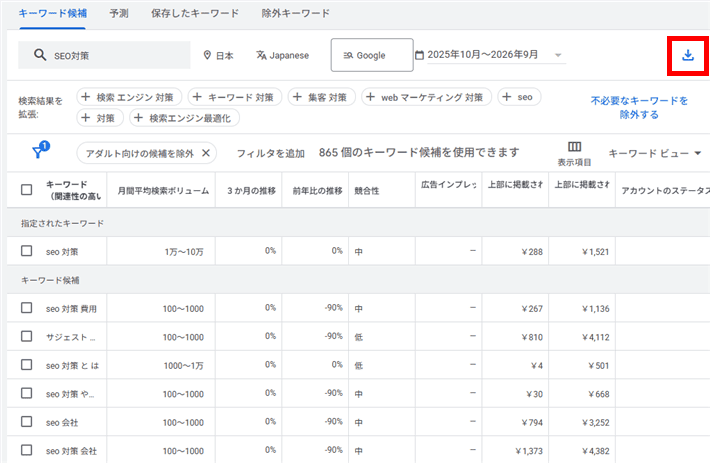Check the seo 対策 とは row

[27, 365]
